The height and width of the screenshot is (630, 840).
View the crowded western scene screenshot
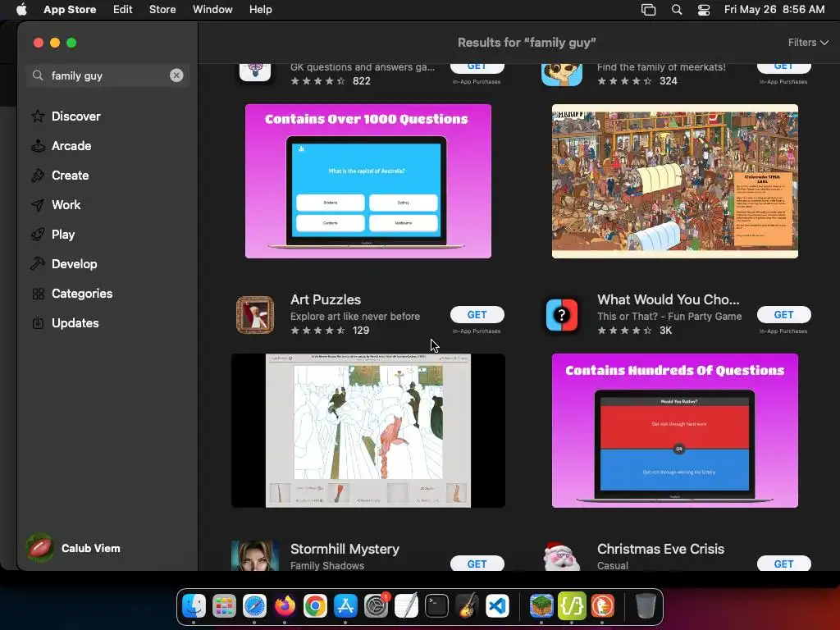[x=675, y=181]
